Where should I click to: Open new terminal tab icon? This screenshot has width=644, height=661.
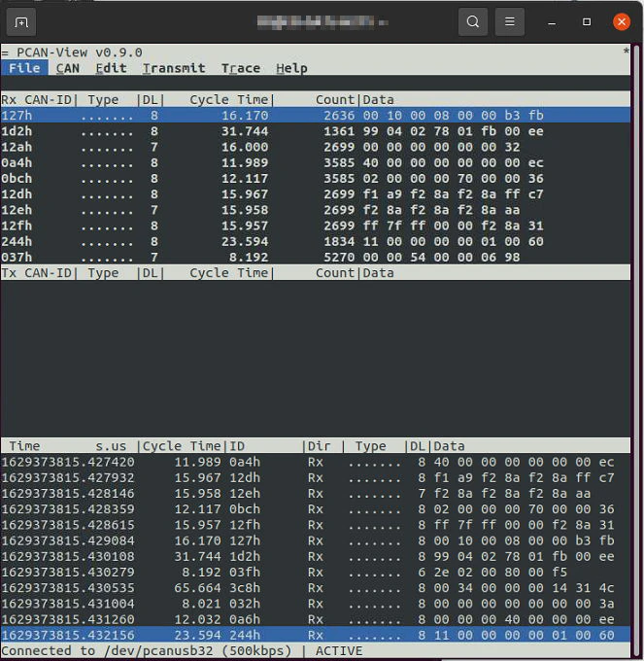tap(21, 22)
